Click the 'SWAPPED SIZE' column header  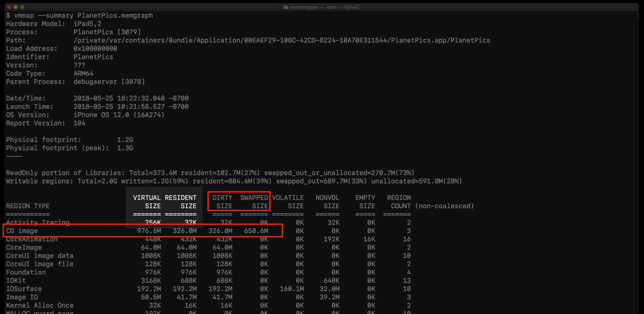tap(254, 202)
